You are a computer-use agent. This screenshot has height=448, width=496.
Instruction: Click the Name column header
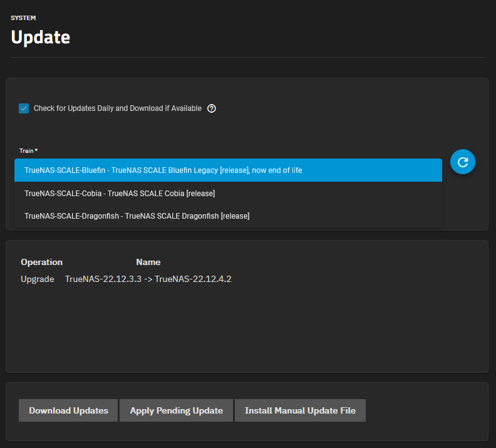click(x=148, y=262)
